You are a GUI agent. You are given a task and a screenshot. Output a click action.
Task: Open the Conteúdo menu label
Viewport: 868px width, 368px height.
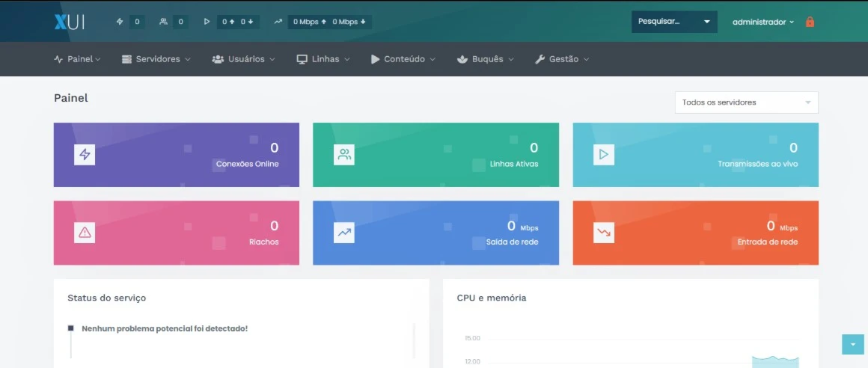(x=405, y=59)
